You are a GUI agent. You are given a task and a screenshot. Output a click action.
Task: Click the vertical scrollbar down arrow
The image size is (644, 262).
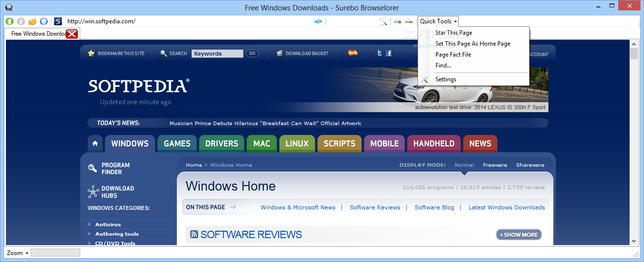634,241
